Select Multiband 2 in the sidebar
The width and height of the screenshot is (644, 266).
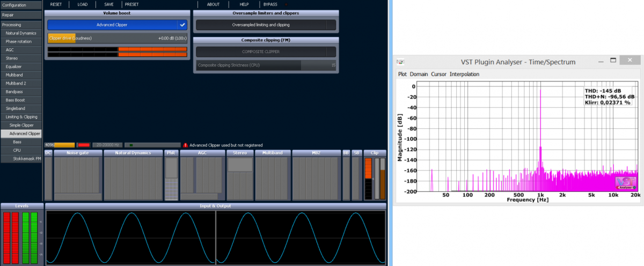(x=20, y=83)
